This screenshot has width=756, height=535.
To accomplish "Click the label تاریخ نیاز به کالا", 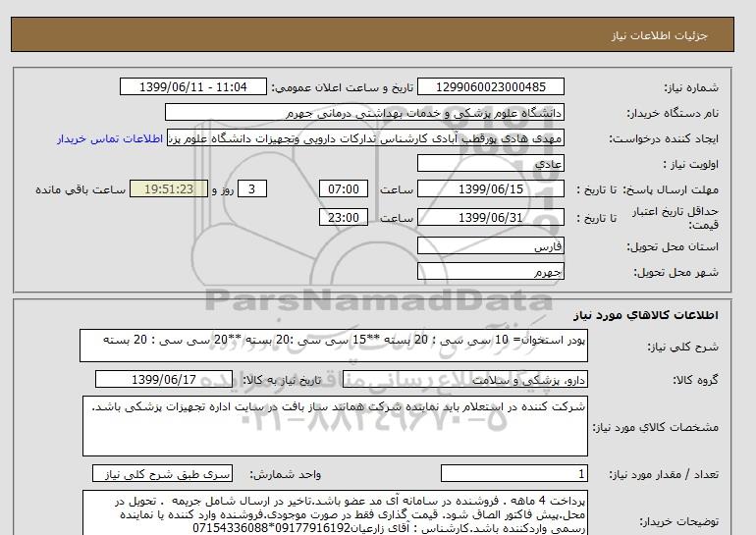I will [282, 380].
